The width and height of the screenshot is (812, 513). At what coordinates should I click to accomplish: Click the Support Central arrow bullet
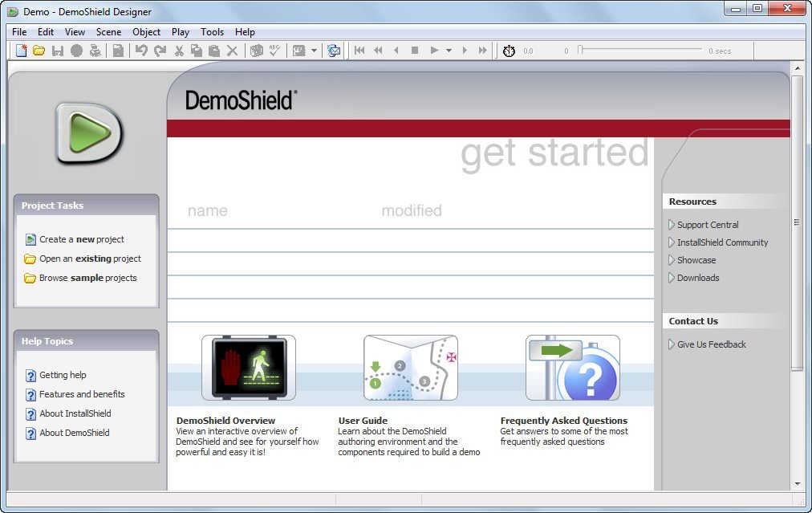671,225
